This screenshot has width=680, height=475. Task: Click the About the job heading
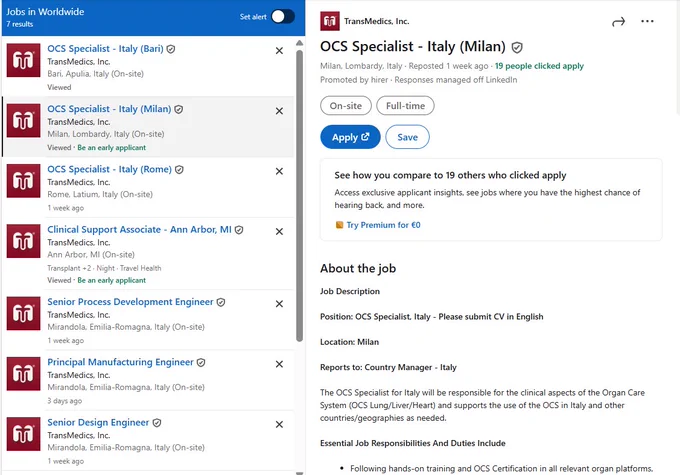(x=358, y=269)
